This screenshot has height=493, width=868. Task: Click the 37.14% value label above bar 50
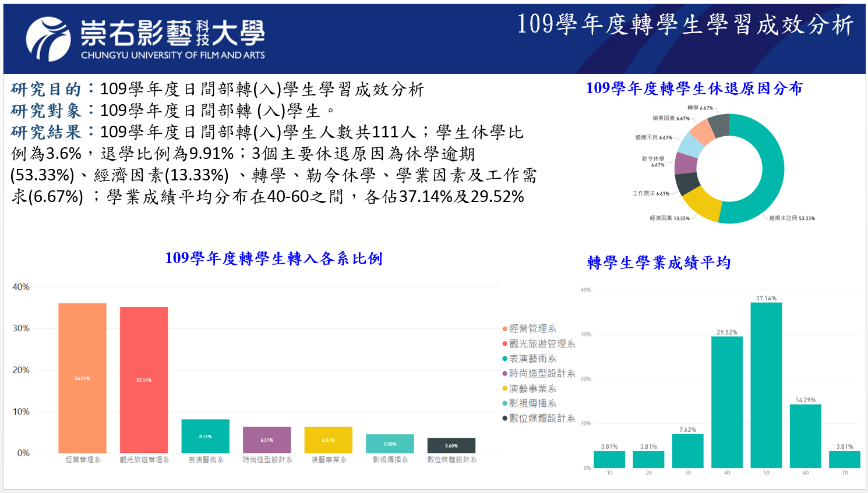[766, 298]
